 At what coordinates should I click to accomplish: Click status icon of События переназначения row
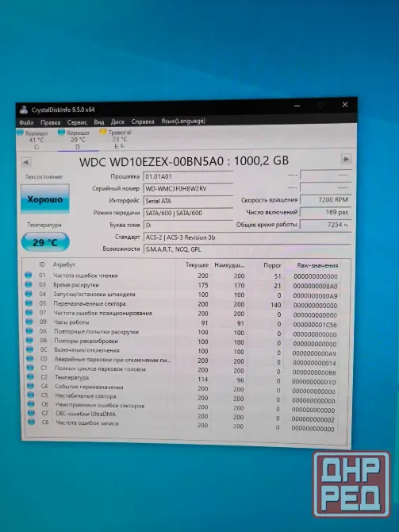click(x=31, y=386)
